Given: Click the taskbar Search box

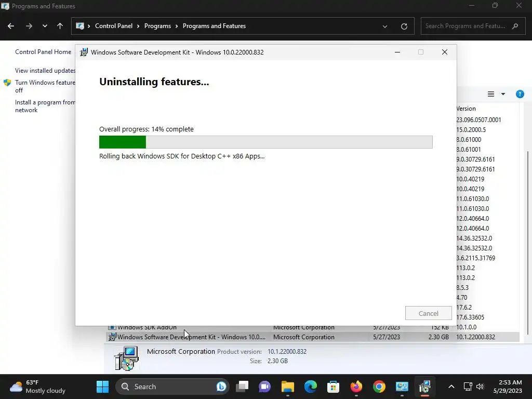Looking at the screenshot, I should 172,387.
